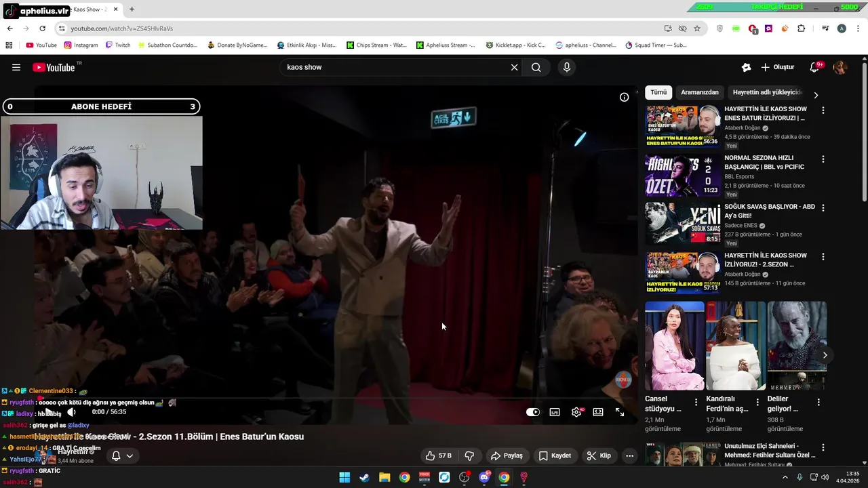Open options for 'Deliler geliyor' short
This screenshot has width=868, height=488.
[818, 402]
